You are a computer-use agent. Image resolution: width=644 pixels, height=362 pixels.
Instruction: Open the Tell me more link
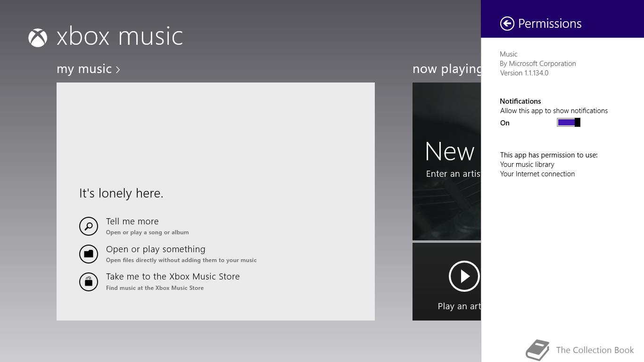click(x=132, y=221)
